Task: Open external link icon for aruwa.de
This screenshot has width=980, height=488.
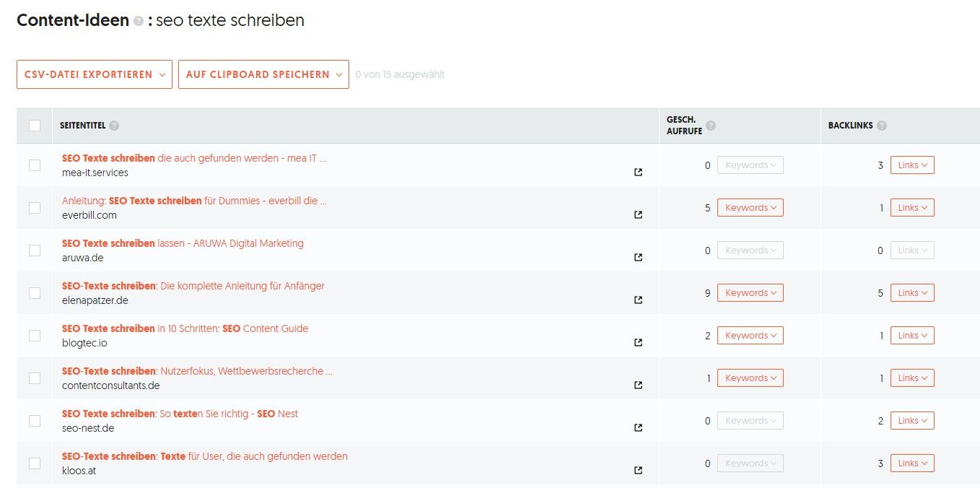Action: coord(638,258)
